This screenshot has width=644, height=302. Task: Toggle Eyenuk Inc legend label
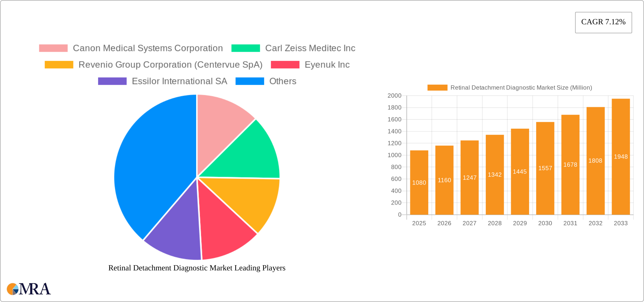(x=327, y=65)
